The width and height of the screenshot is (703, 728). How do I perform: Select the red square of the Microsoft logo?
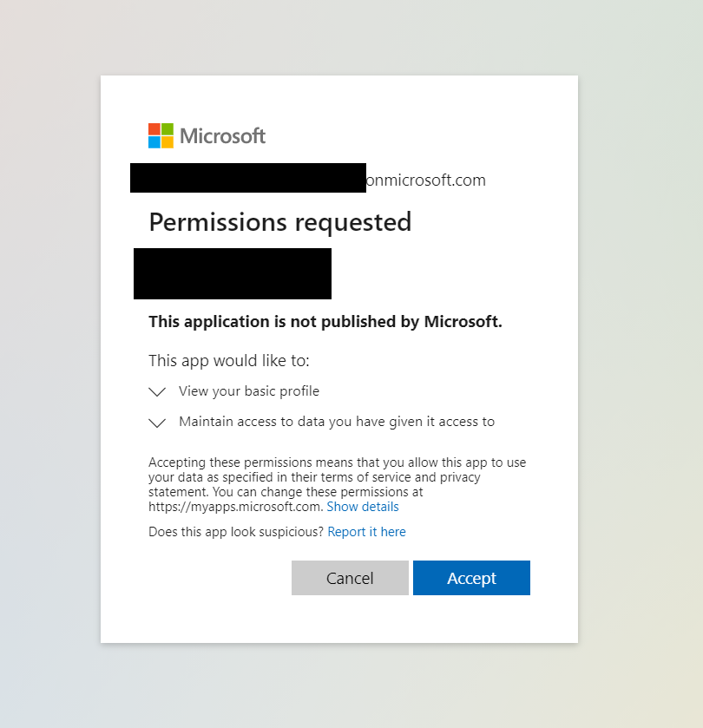click(x=155, y=130)
